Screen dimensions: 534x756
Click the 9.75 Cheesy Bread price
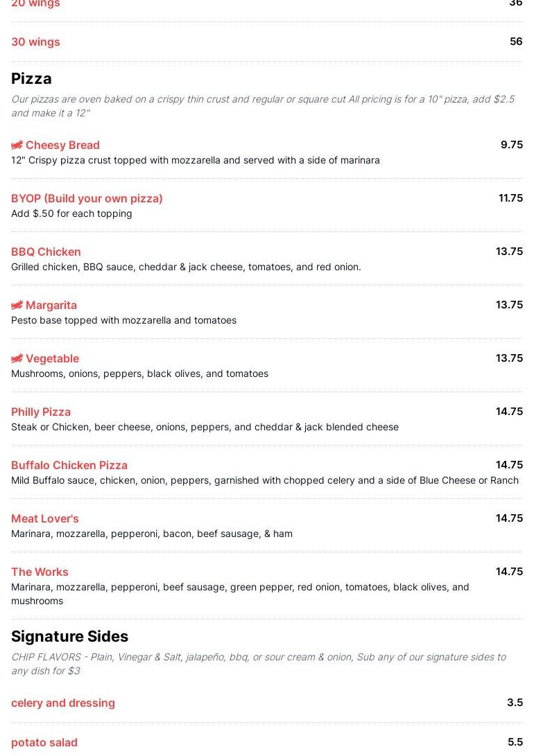coord(511,145)
